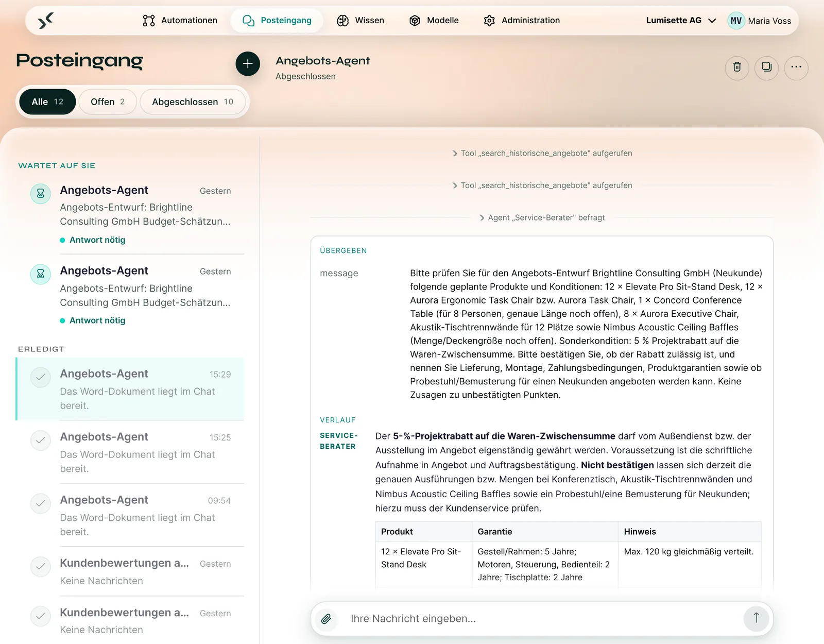
Task: Click the 'Garantie' table column header
Action: click(545, 531)
